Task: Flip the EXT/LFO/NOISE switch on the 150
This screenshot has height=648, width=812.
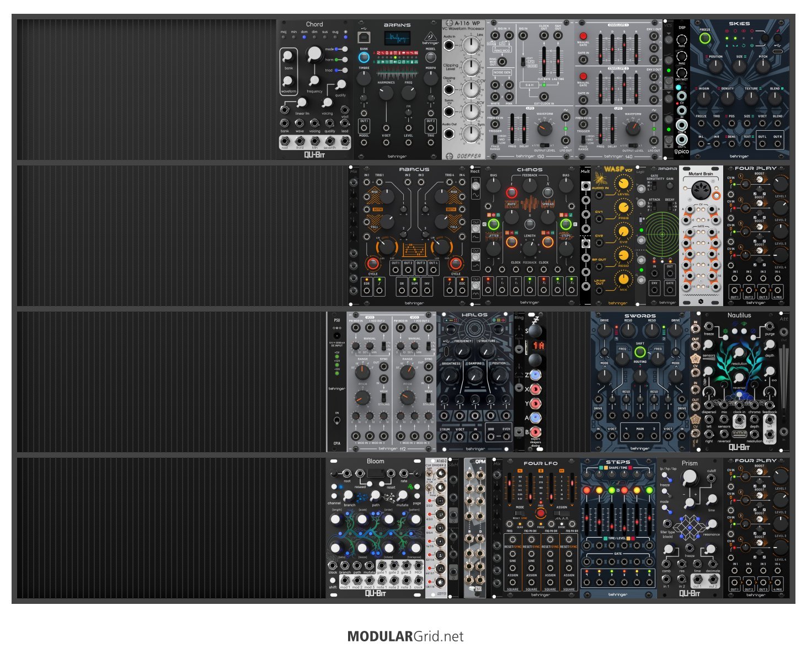Action: point(522,61)
